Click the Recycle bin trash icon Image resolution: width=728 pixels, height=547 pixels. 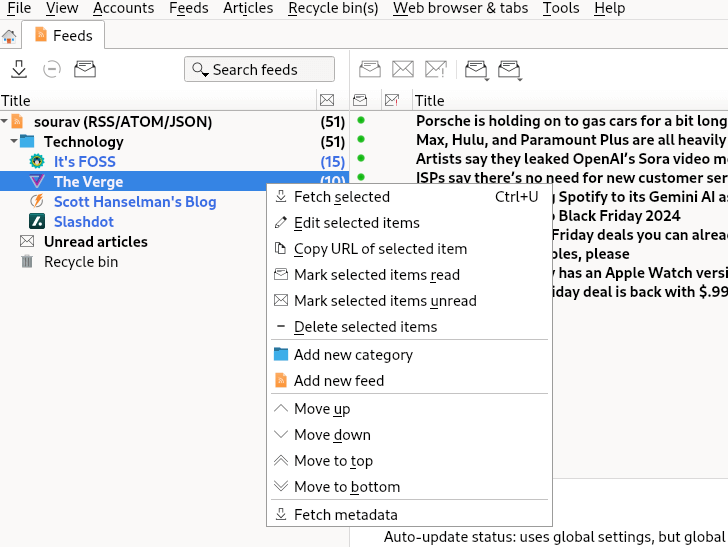[27, 262]
